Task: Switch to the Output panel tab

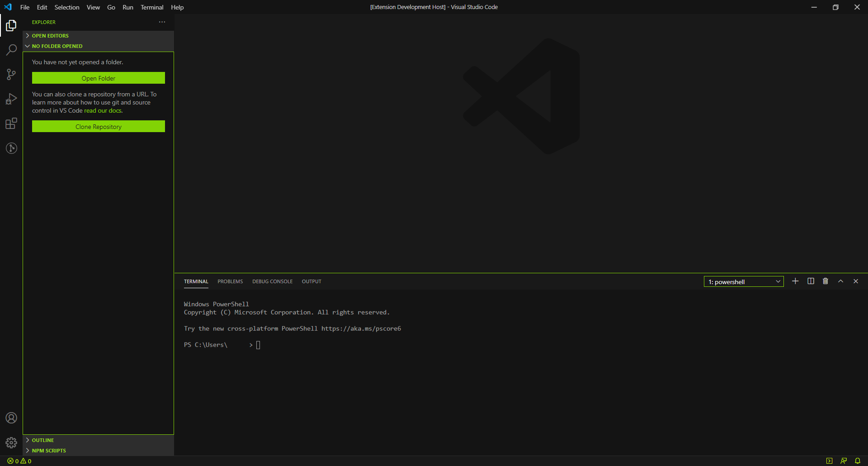Action: click(x=311, y=281)
